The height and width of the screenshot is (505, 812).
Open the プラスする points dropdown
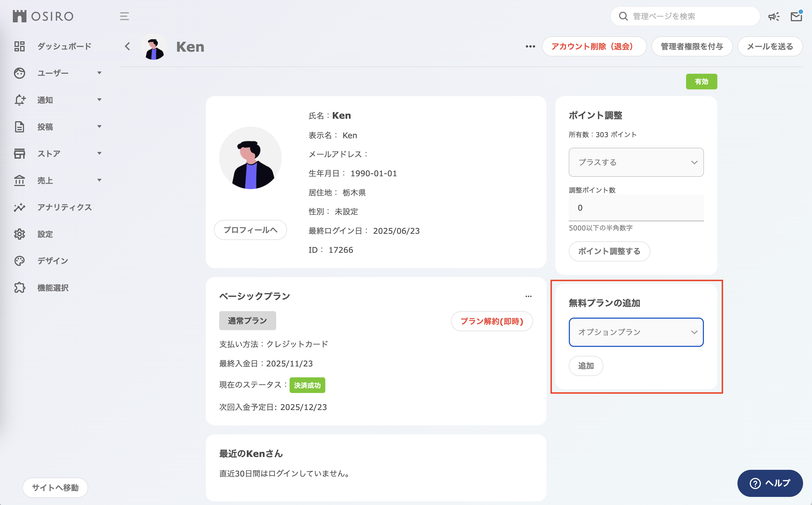[636, 162]
